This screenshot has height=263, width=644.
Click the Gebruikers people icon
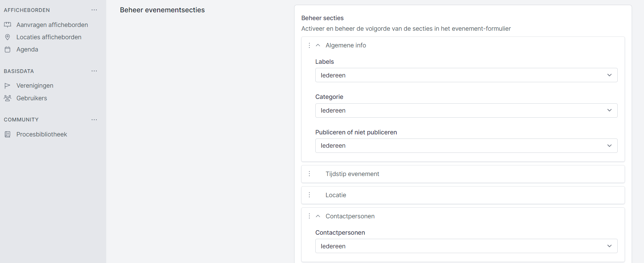[8, 98]
